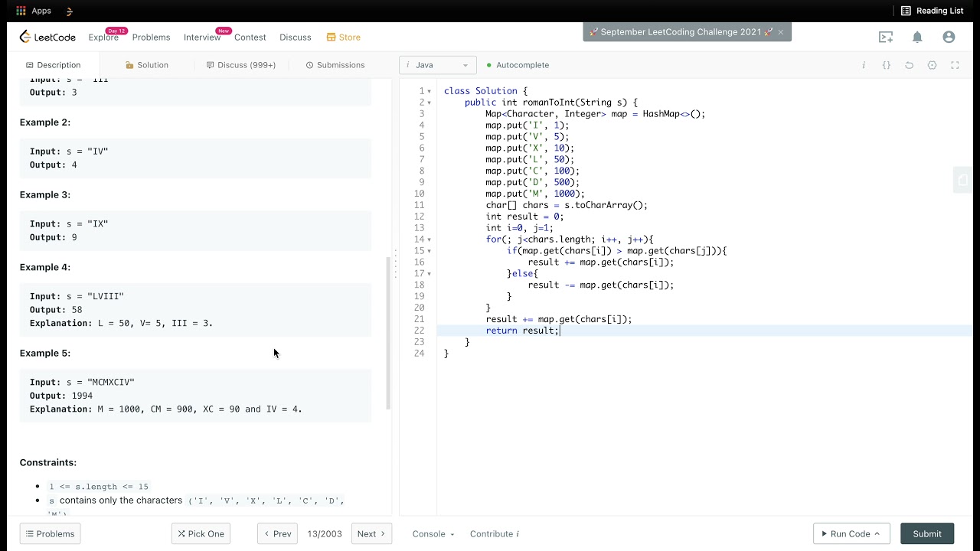Open editor settings icon
The height and width of the screenshot is (551, 980).
tap(932, 65)
